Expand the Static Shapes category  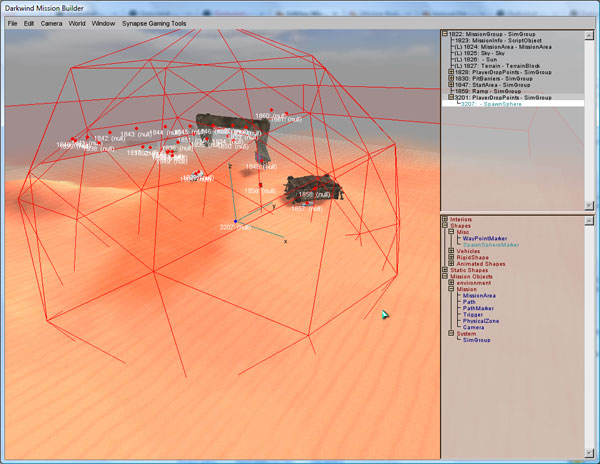coord(445,270)
